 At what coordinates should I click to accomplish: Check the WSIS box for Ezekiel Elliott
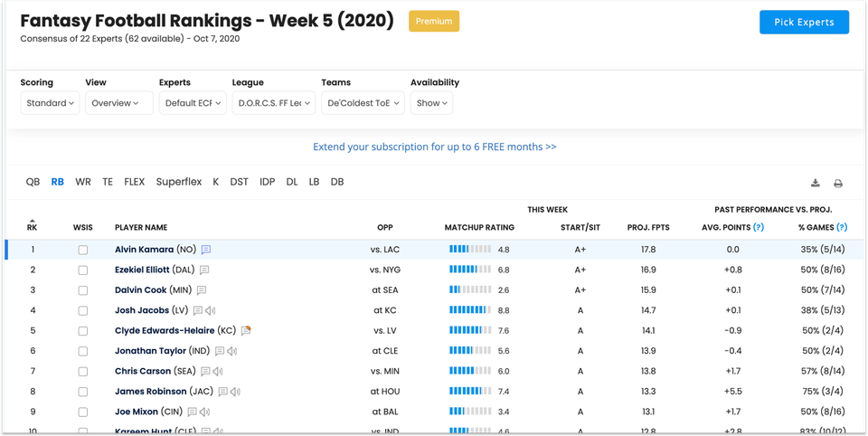point(83,270)
